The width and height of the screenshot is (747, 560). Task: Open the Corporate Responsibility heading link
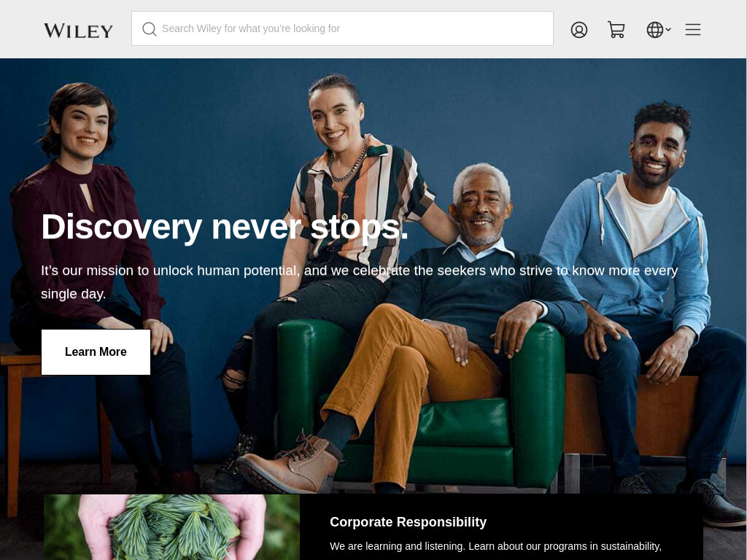click(x=409, y=522)
